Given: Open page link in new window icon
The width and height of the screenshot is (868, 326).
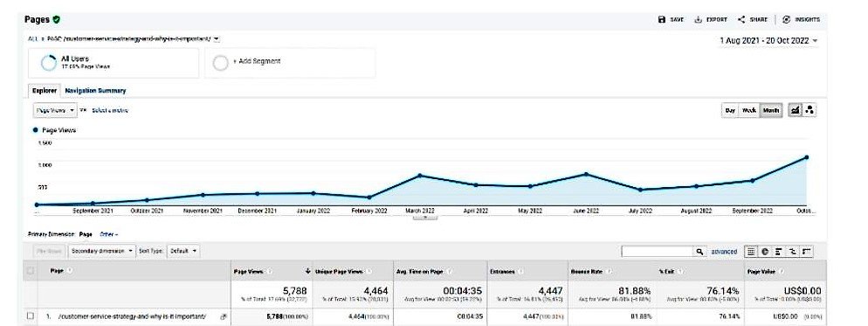Looking at the screenshot, I should (x=223, y=316).
